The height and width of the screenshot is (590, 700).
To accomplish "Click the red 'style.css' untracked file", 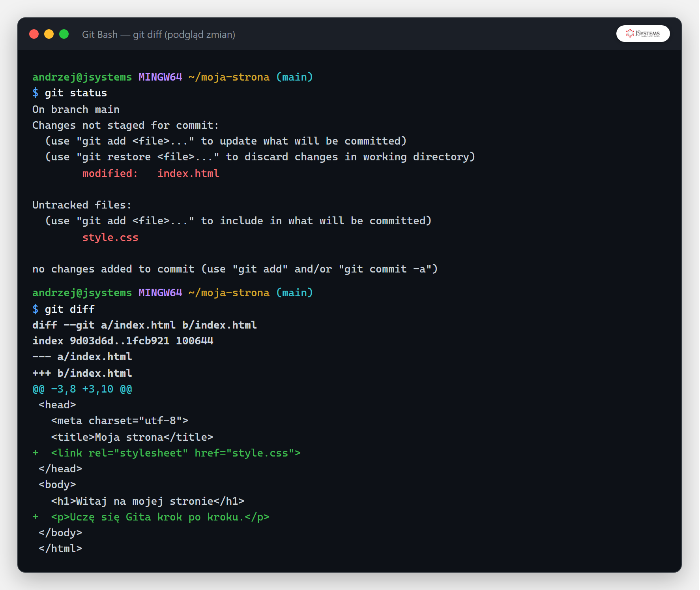I will pos(110,237).
